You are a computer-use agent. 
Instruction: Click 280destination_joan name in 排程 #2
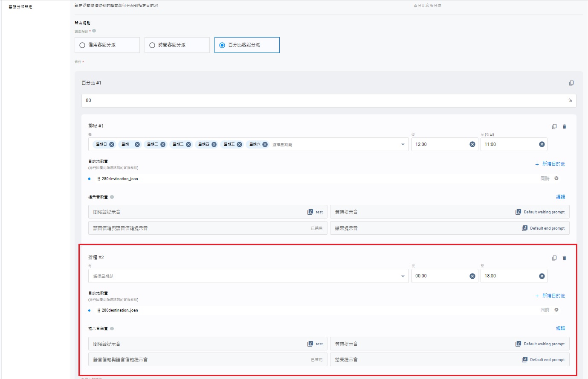(120, 310)
